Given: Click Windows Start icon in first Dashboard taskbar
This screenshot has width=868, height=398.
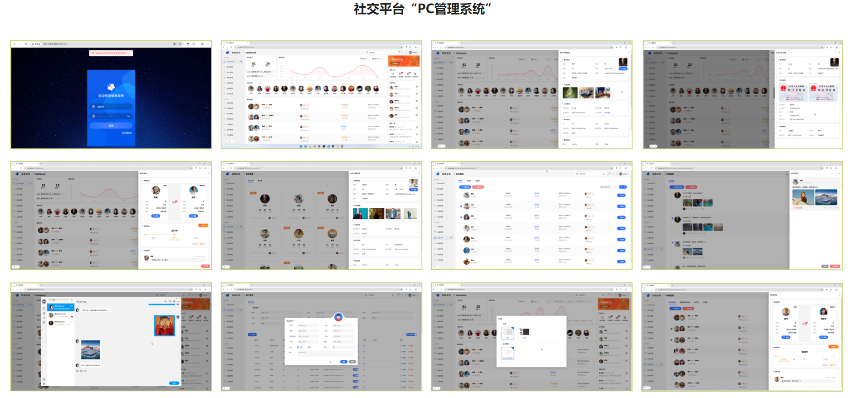Looking at the screenshot, I should [x=301, y=147].
